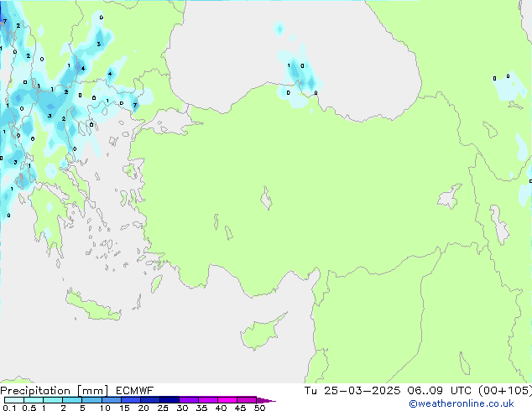Select the 0.5–1 mm legend color

click(x=34, y=400)
